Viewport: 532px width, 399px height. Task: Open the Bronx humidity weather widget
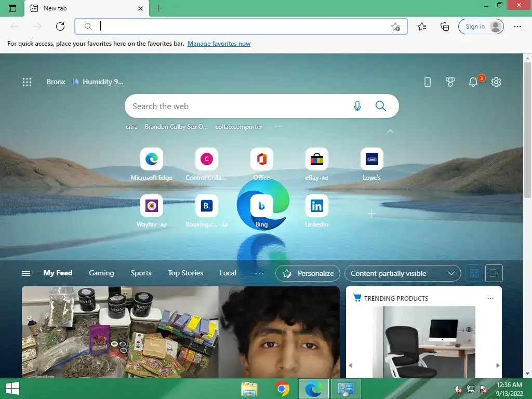click(85, 82)
